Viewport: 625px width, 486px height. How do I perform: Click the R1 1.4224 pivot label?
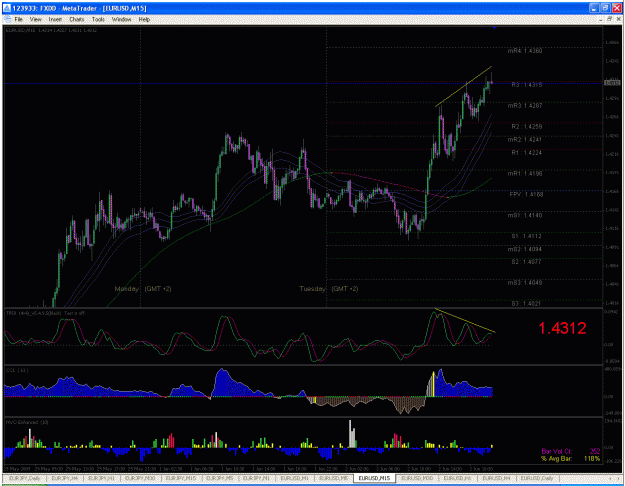click(527, 153)
